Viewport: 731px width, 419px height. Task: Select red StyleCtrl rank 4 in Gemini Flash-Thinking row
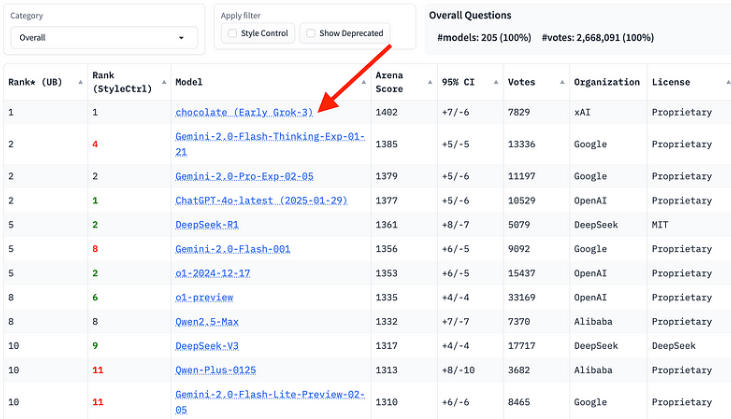pyautogui.click(x=95, y=144)
